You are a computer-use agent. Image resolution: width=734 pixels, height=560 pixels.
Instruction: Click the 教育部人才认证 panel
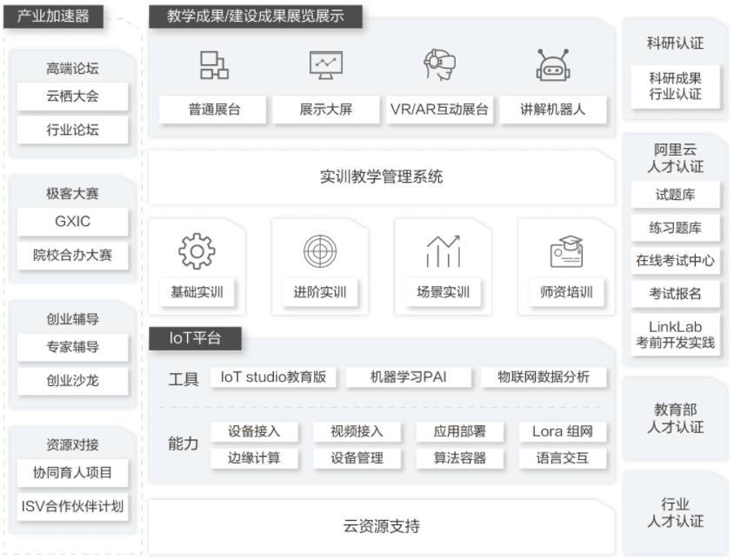coord(676,418)
